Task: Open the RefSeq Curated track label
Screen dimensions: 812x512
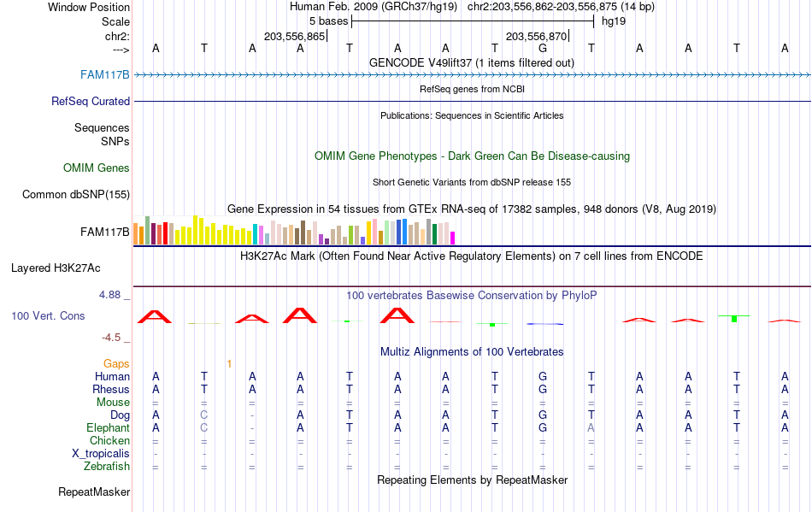Action: pos(90,102)
